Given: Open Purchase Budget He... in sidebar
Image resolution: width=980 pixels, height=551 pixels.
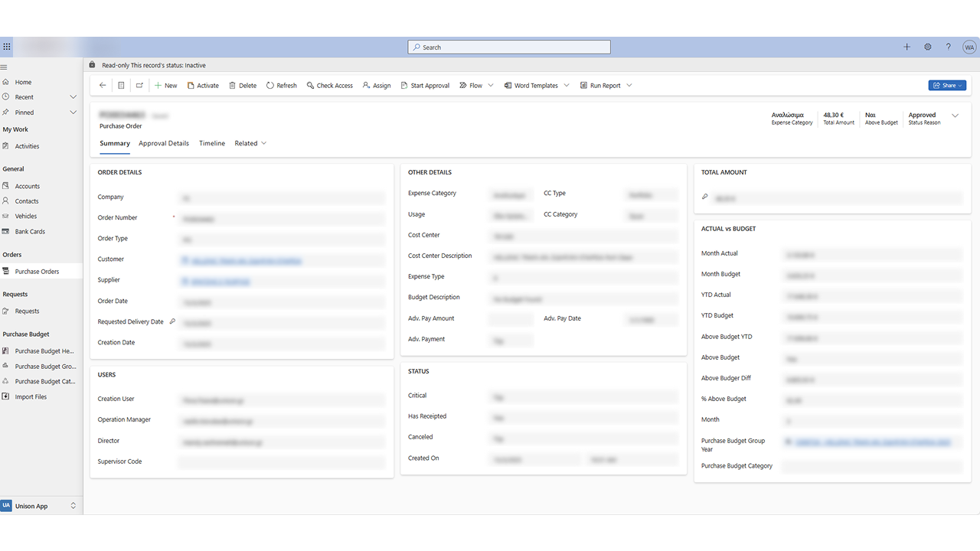Looking at the screenshot, I should (x=44, y=351).
